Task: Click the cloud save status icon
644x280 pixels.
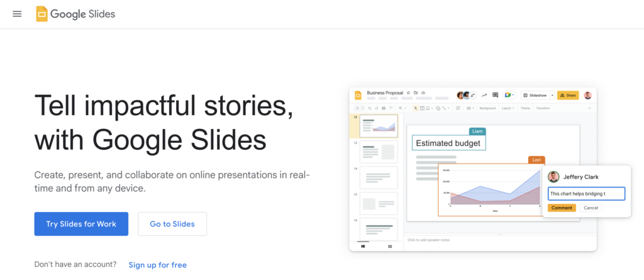Action: (x=423, y=93)
